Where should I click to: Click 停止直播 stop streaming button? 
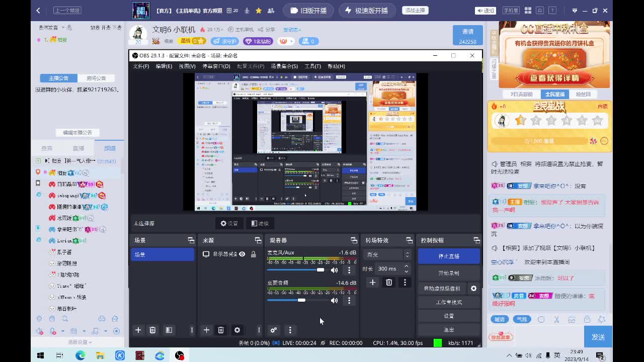coord(449,256)
